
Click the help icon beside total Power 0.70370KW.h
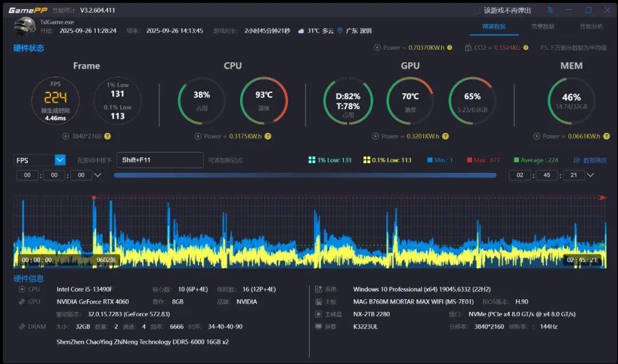[450, 48]
